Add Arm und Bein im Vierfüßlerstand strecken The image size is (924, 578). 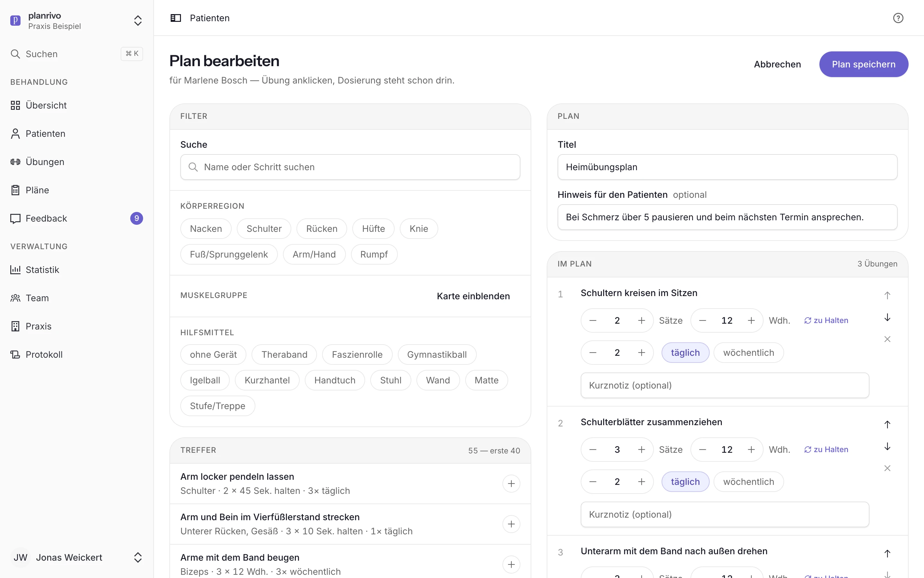click(511, 524)
